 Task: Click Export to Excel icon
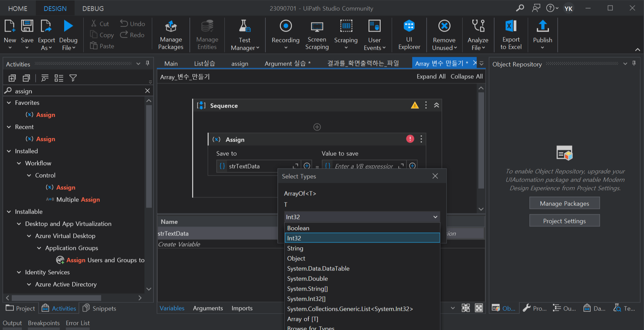click(511, 26)
